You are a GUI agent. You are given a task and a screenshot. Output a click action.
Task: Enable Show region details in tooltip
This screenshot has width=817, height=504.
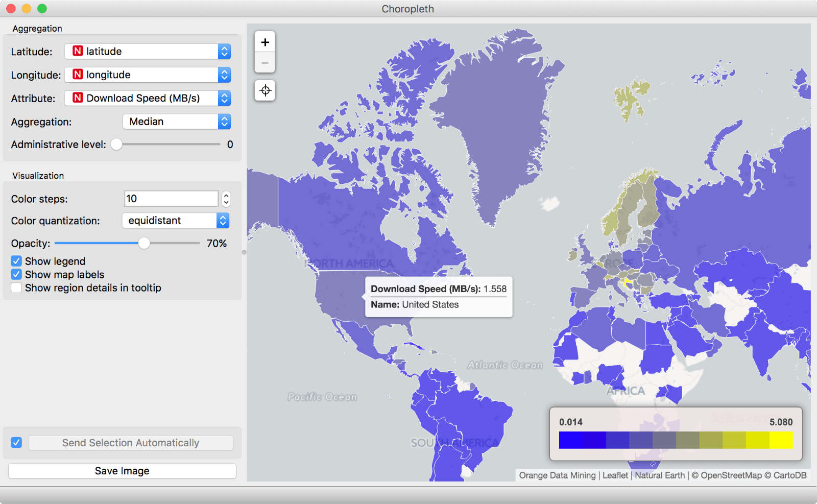[16, 287]
